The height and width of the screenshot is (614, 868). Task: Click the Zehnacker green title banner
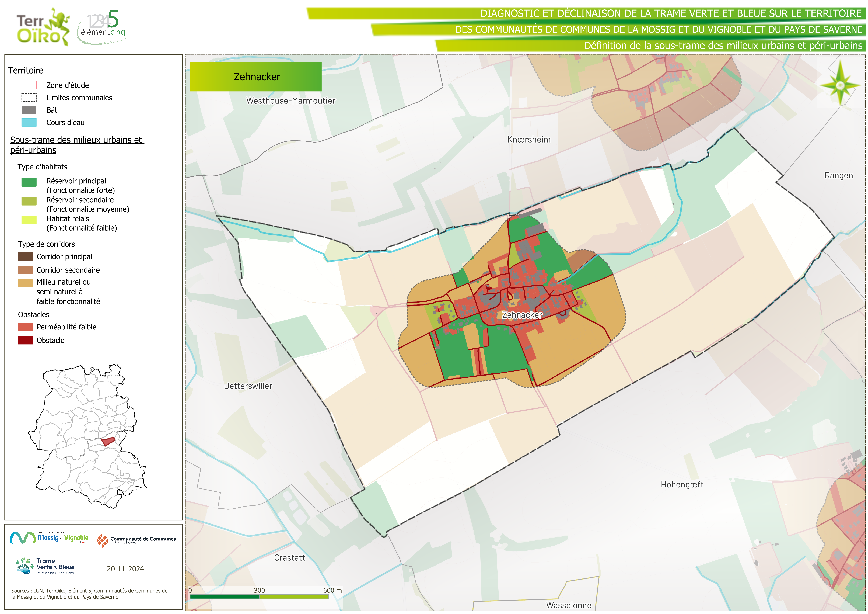click(x=255, y=77)
